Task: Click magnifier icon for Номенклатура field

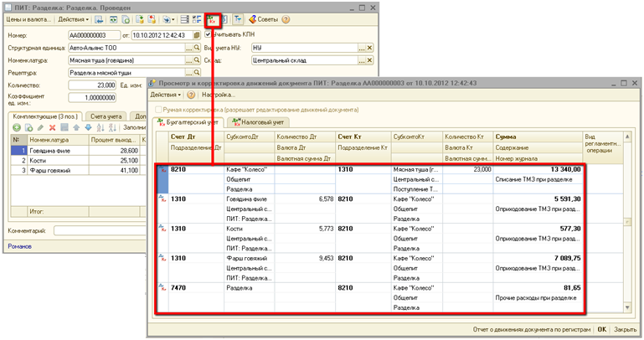Action: [196, 60]
